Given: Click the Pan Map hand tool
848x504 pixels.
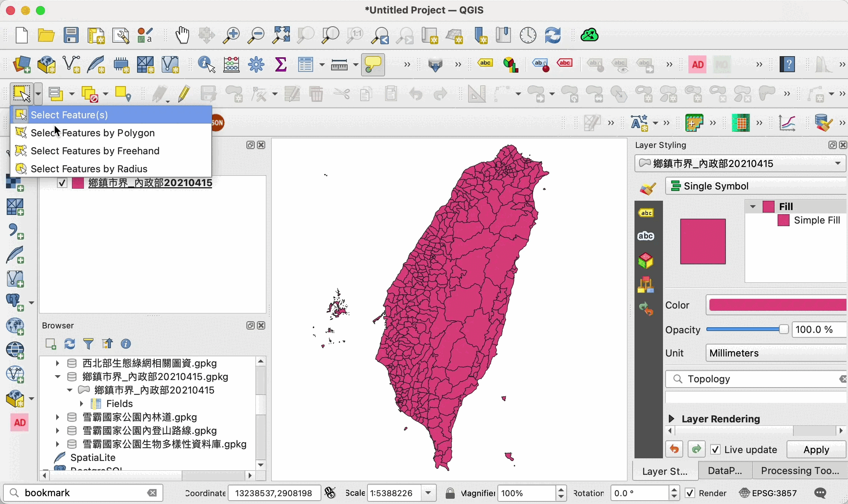Looking at the screenshot, I should [182, 35].
